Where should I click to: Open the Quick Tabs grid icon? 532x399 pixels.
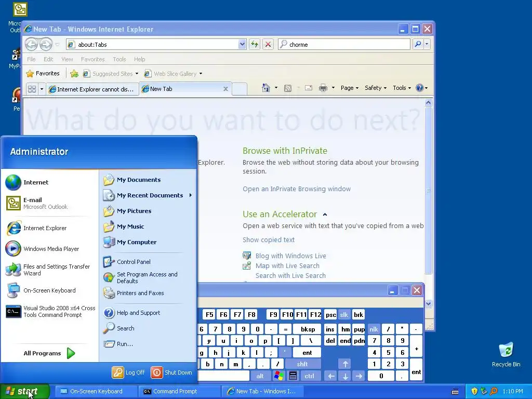point(32,89)
